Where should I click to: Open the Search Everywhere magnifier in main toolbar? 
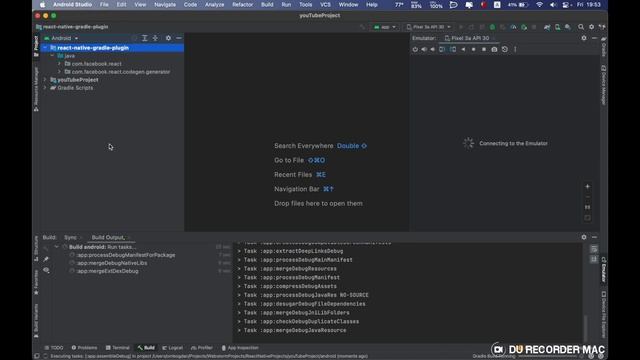point(581,27)
